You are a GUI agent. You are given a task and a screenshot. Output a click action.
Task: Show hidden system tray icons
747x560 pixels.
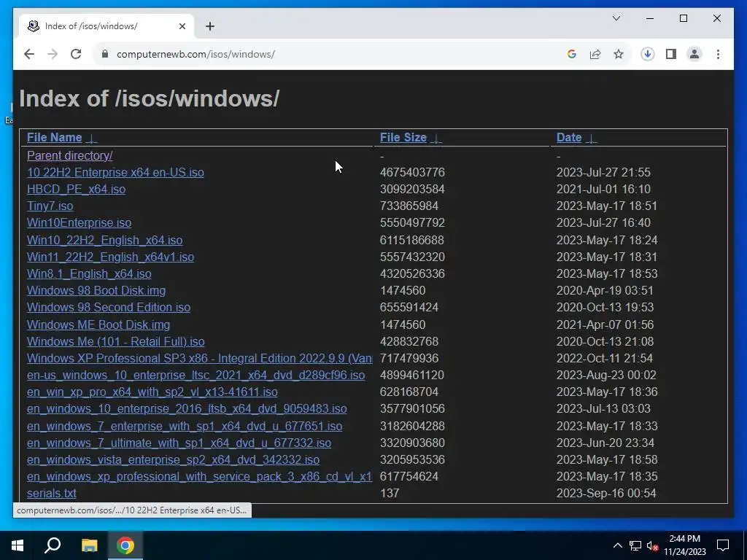click(x=617, y=545)
